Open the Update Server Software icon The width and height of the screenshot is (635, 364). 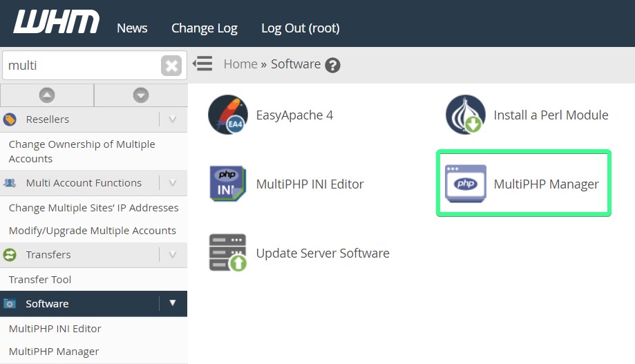[228, 253]
